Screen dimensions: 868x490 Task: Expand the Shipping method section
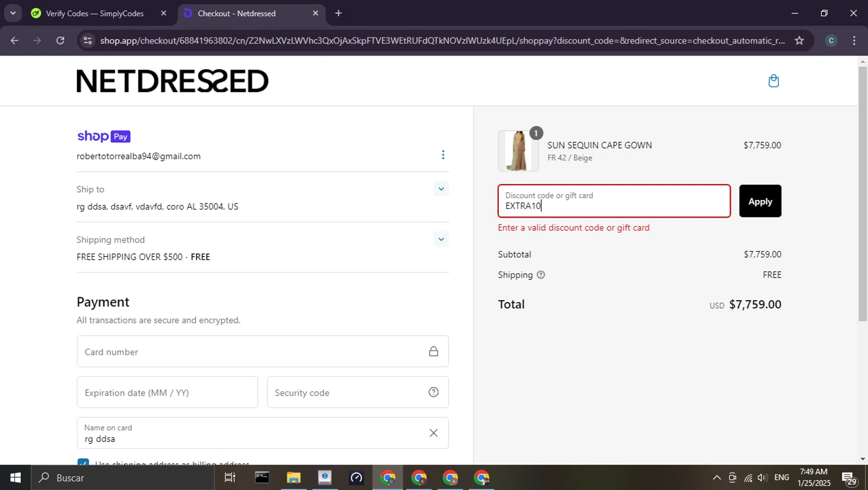click(441, 239)
